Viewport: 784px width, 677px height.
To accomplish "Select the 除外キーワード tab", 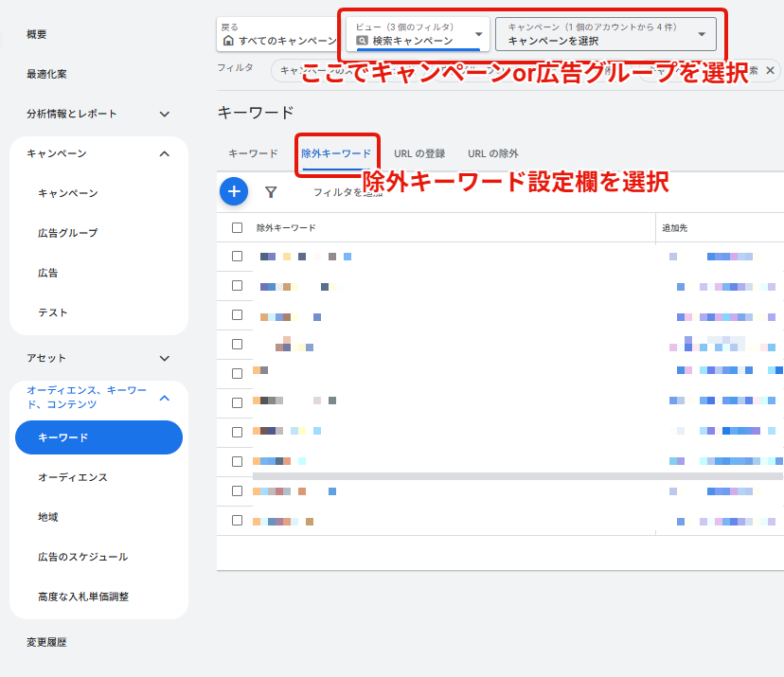I will [336, 153].
